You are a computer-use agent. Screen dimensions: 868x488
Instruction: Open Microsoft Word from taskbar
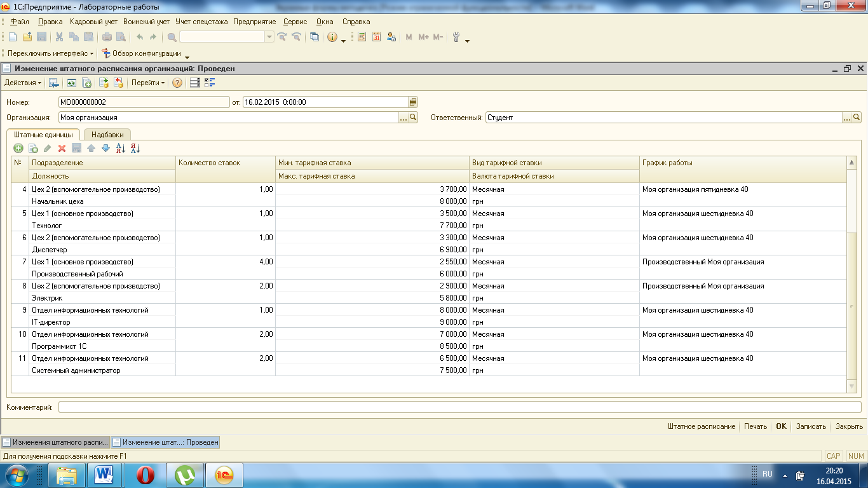pyautogui.click(x=104, y=474)
